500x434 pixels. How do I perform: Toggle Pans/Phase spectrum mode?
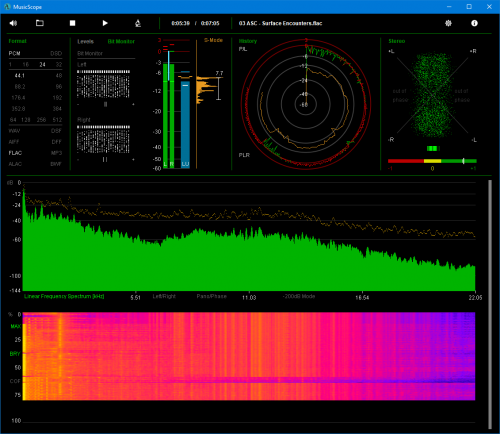tap(211, 296)
